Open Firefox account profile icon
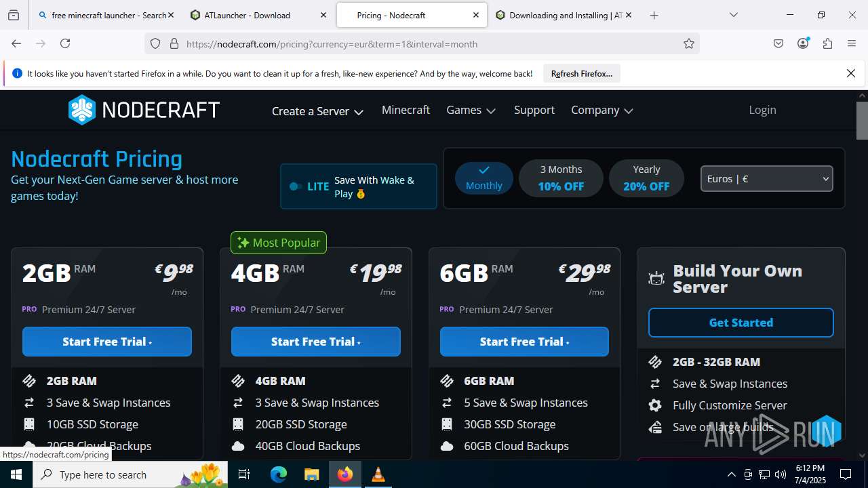Image resolution: width=868 pixels, height=488 pixels. [x=803, y=43]
